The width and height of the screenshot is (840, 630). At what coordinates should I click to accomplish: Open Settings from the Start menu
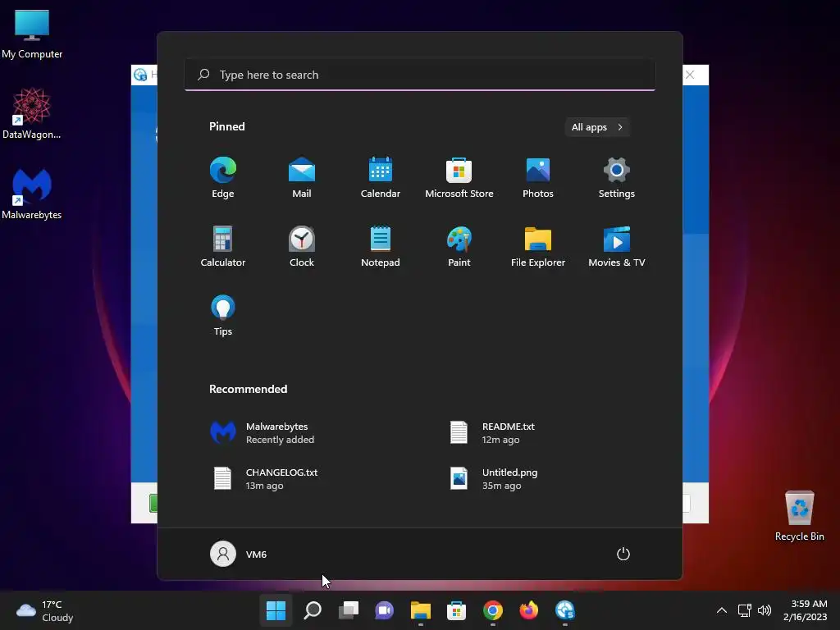pyautogui.click(x=617, y=178)
